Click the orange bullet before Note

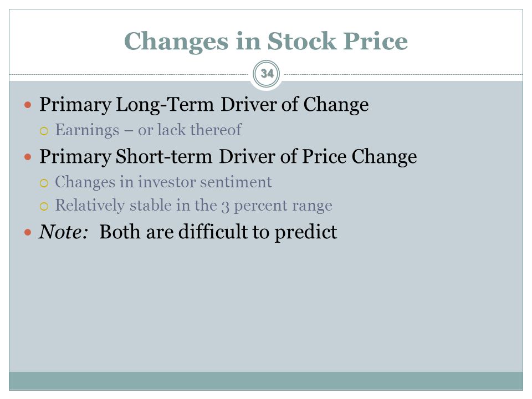tap(28, 232)
